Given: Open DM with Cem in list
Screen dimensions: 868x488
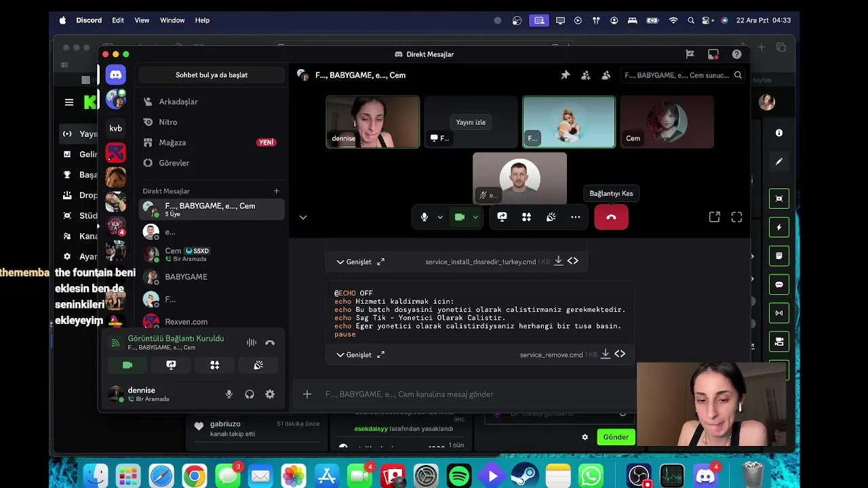Looking at the screenshot, I should coord(212,254).
